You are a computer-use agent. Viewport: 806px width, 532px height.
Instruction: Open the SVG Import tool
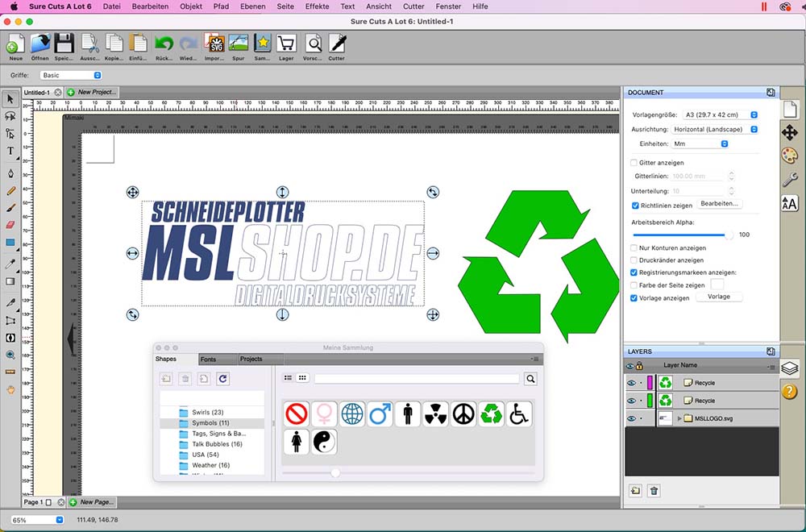pyautogui.click(x=214, y=44)
